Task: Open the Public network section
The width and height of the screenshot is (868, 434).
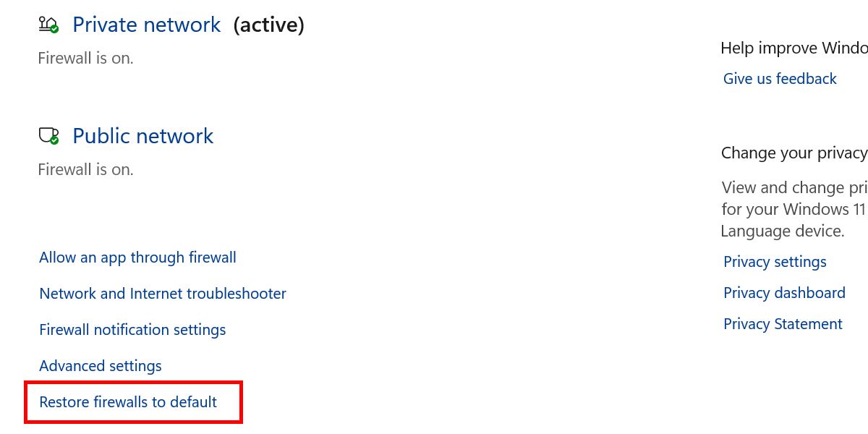Action: 142,135
